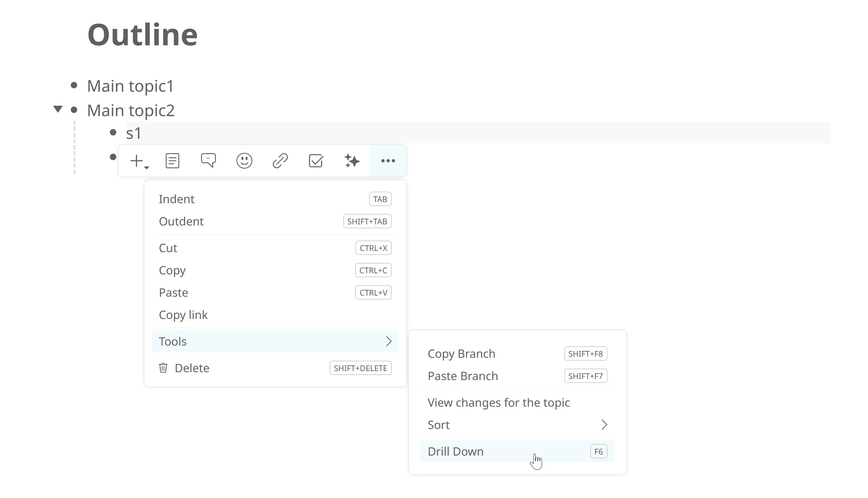Open the Tools submenu
Viewport: 868px width, 498px height.
click(x=275, y=341)
